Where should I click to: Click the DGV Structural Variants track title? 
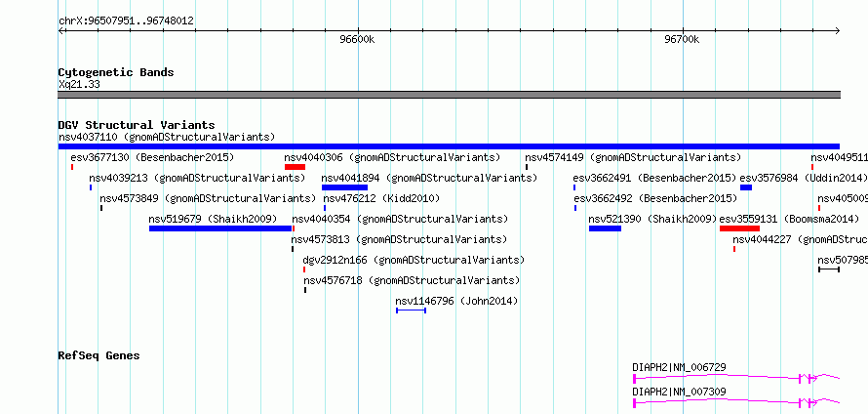137,125
